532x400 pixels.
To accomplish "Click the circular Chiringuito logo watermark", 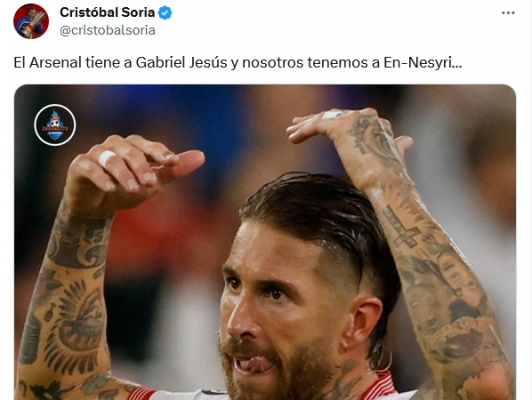I will pyautogui.click(x=55, y=125).
